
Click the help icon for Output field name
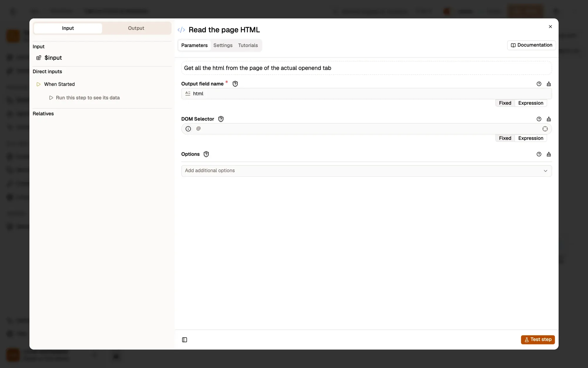(539, 84)
